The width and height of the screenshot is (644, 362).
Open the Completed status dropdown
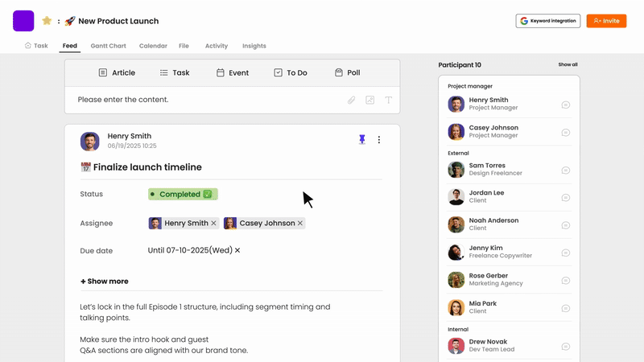click(183, 194)
